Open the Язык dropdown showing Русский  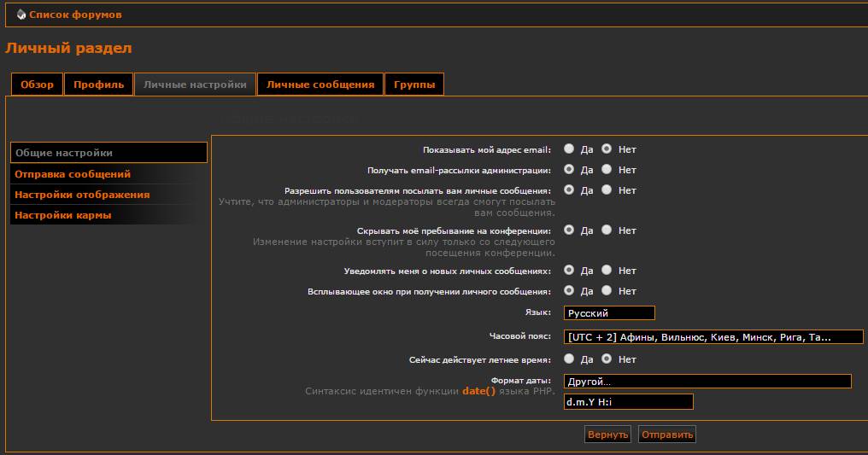point(609,313)
